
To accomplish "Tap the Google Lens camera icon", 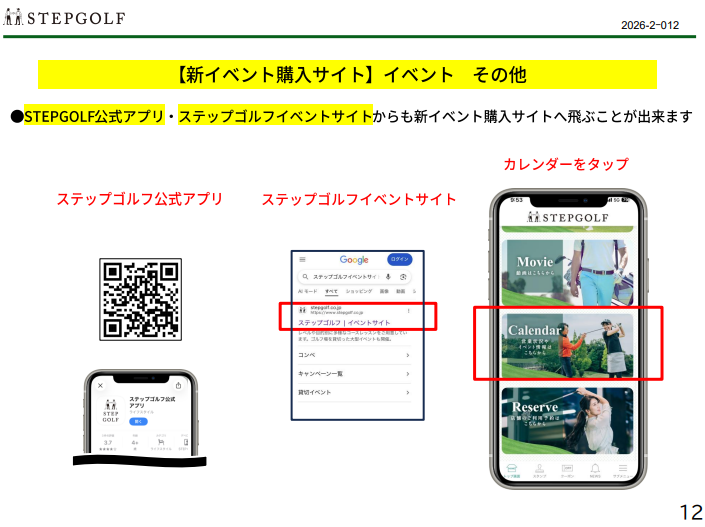I will [402, 276].
